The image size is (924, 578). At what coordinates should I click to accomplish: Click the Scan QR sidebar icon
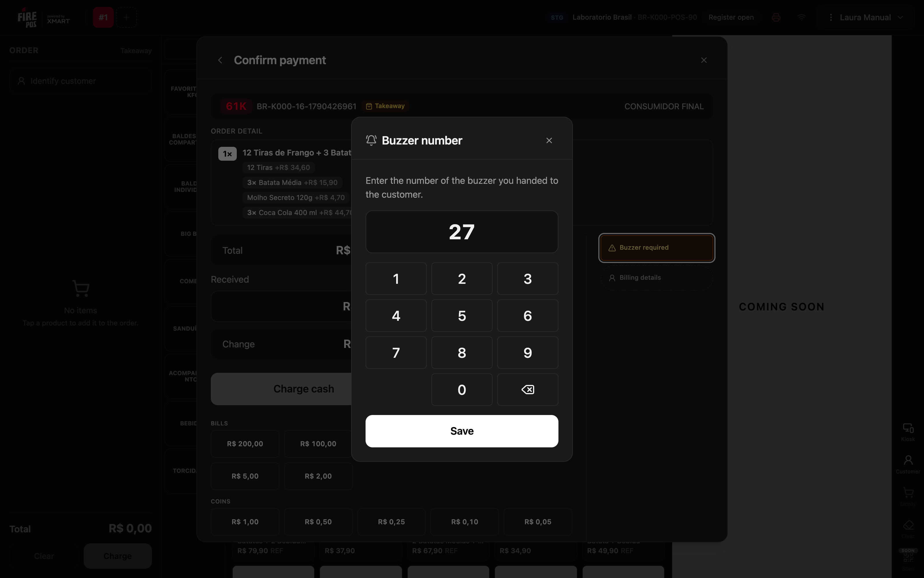coord(908,560)
